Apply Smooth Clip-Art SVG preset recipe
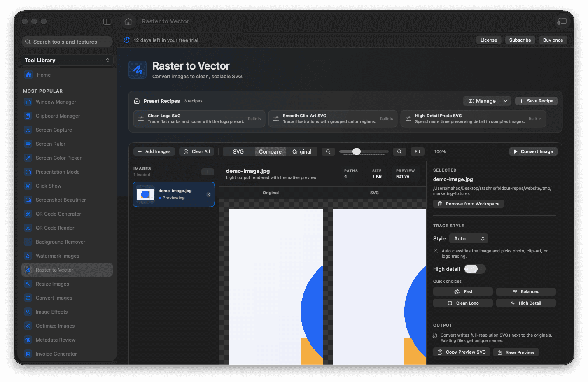The height and width of the screenshot is (382, 588). 333,119
